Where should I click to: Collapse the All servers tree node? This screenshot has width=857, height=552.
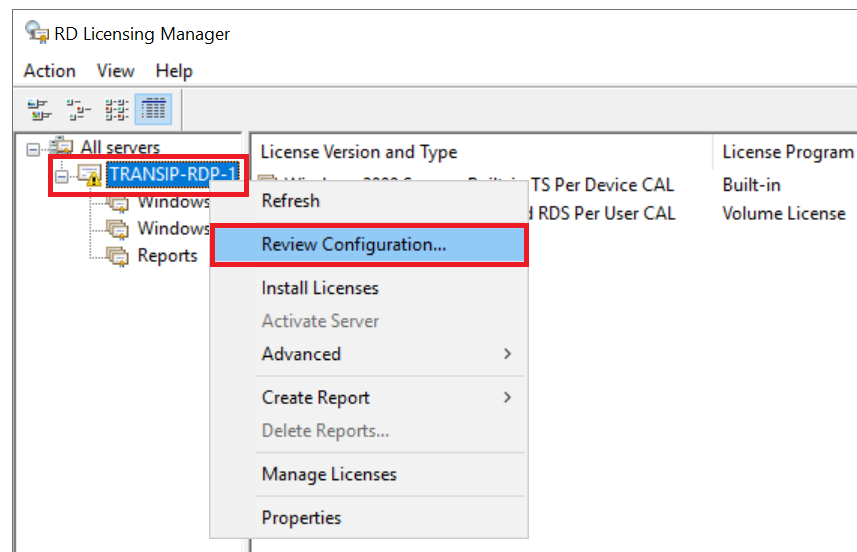pos(33,149)
